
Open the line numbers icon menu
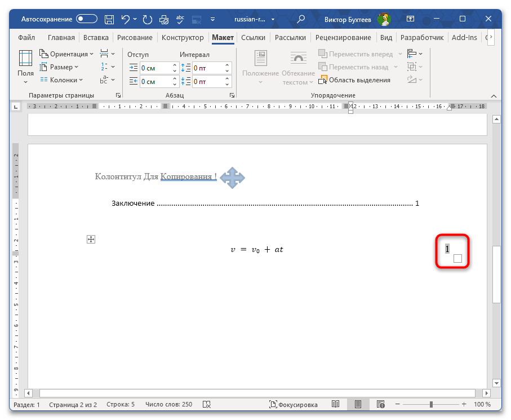(x=107, y=67)
